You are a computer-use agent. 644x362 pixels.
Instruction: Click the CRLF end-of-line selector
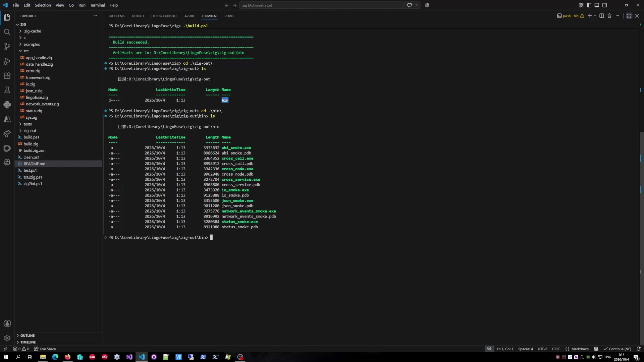point(556,349)
